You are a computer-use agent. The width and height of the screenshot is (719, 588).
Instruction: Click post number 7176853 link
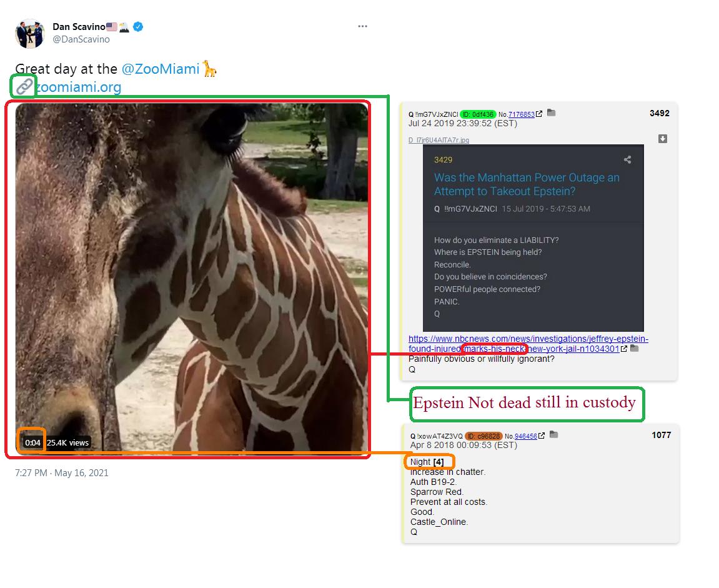[522, 114]
